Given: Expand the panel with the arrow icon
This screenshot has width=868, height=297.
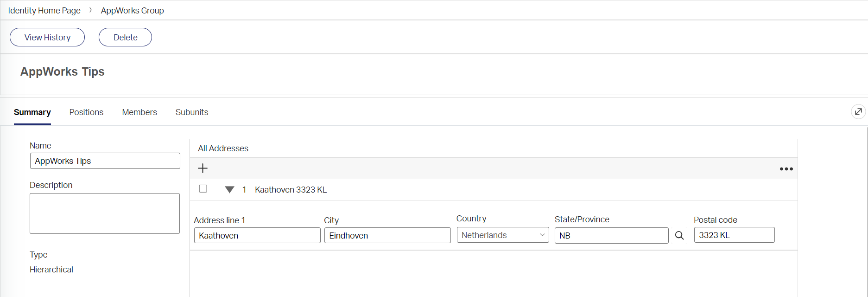Looking at the screenshot, I should coord(858,112).
